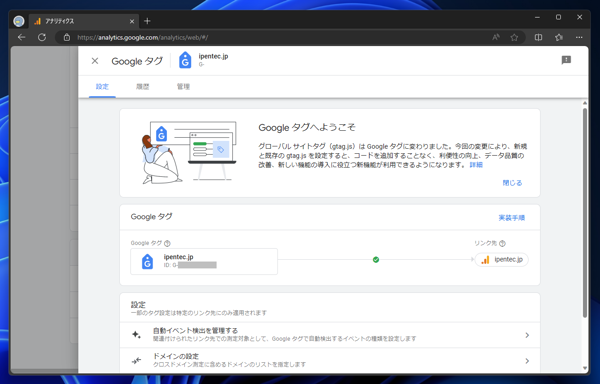
Task: Click the ipentec.jp linked destination chip
Action: tap(502, 260)
